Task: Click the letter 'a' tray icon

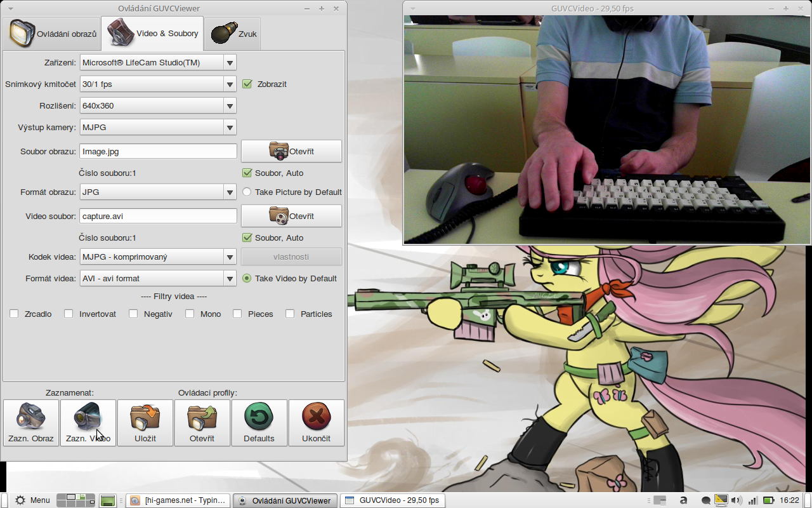Action: [683, 500]
